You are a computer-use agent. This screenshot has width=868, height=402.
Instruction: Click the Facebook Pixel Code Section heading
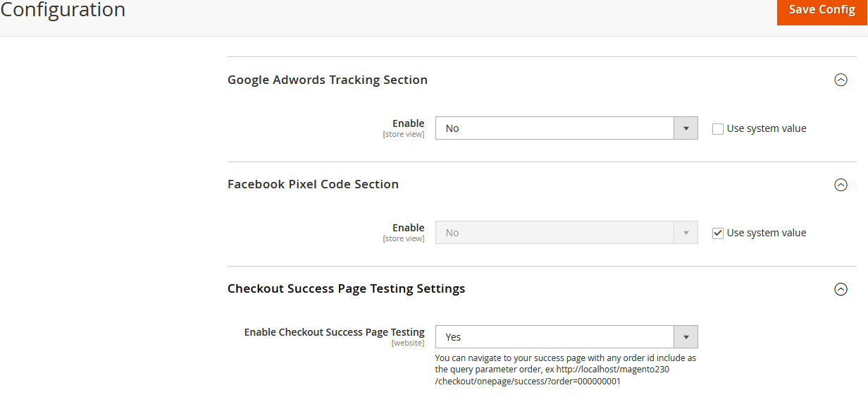tap(313, 185)
